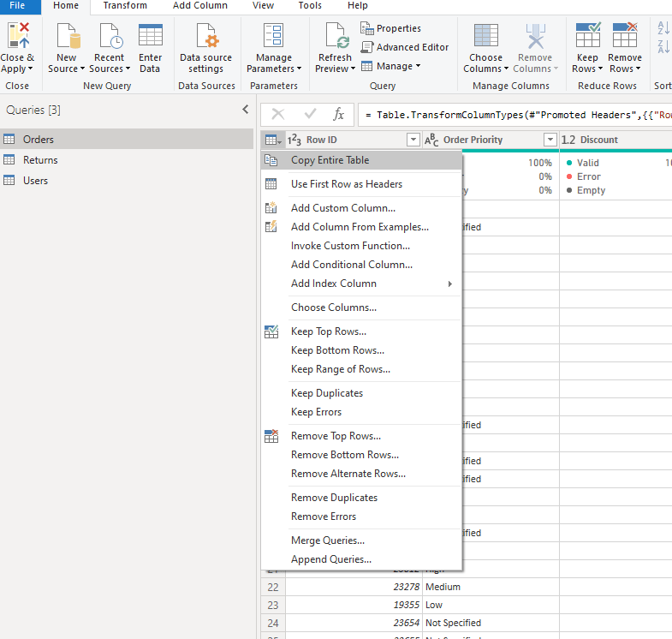Click the Order Priority ABC type icon

(x=431, y=140)
